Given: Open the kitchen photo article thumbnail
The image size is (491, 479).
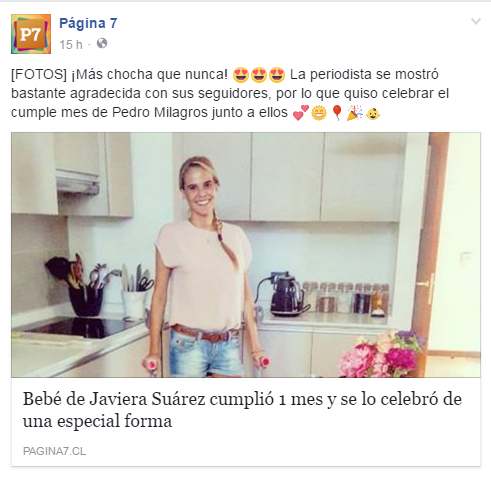Looking at the screenshot, I should pos(246,255).
